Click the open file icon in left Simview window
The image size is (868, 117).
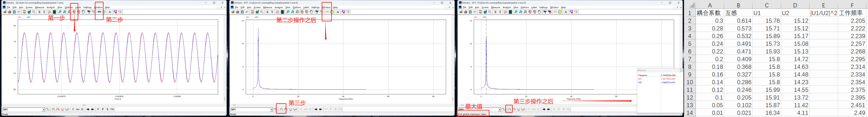coord(5,12)
